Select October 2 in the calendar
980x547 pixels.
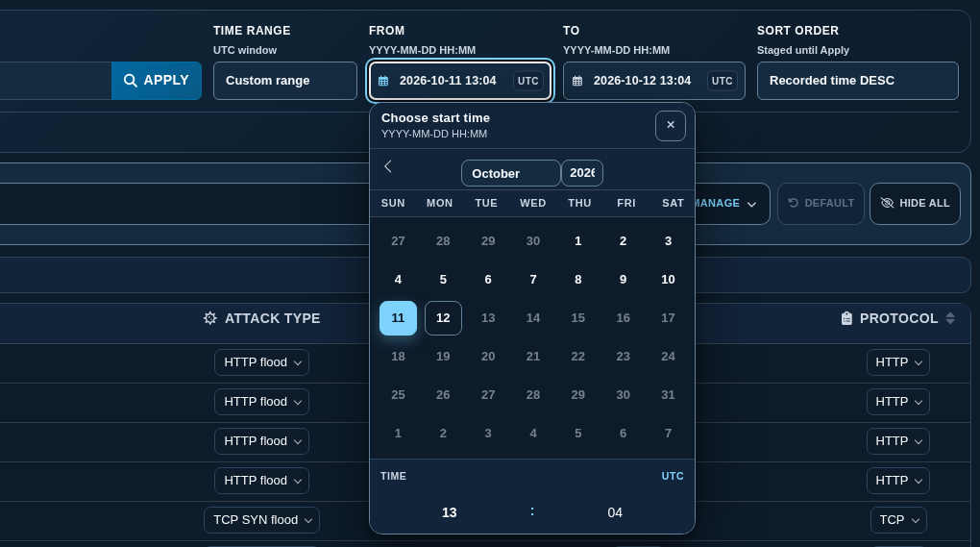click(624, 241)
